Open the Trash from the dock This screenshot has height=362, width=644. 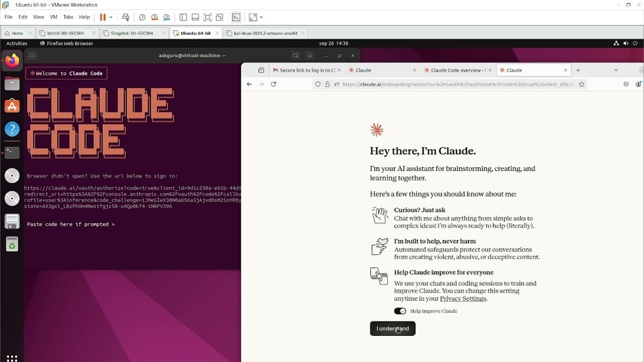click(12, 244)
